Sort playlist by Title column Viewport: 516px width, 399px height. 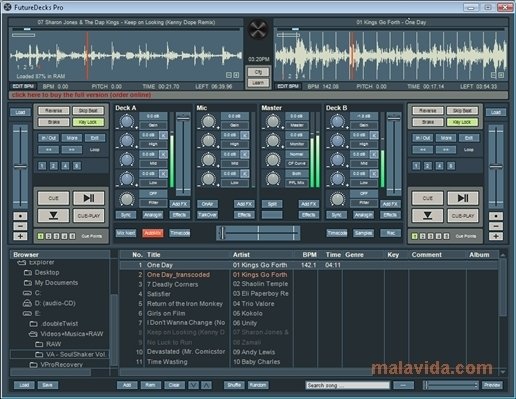[x=154, y=255]
